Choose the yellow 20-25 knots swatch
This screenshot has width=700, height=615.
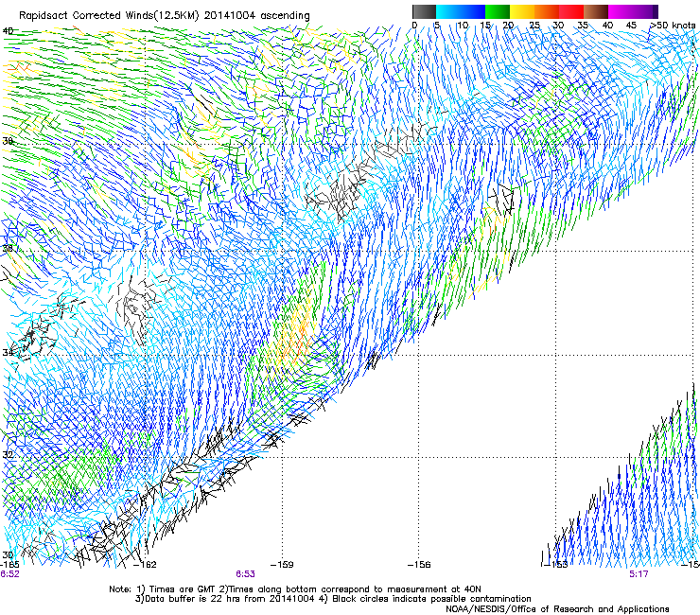pyautogui.click(x=522, y=11)
